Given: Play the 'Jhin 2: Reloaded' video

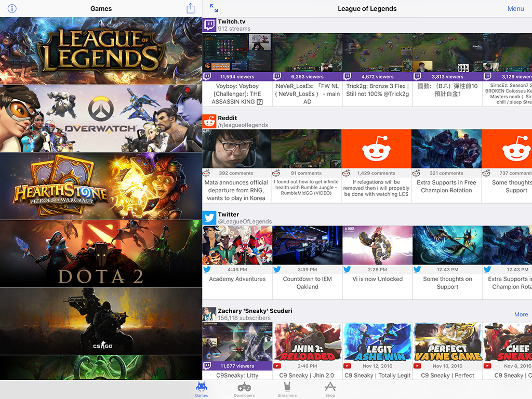Looking at the screenshot, I should 308,342.
